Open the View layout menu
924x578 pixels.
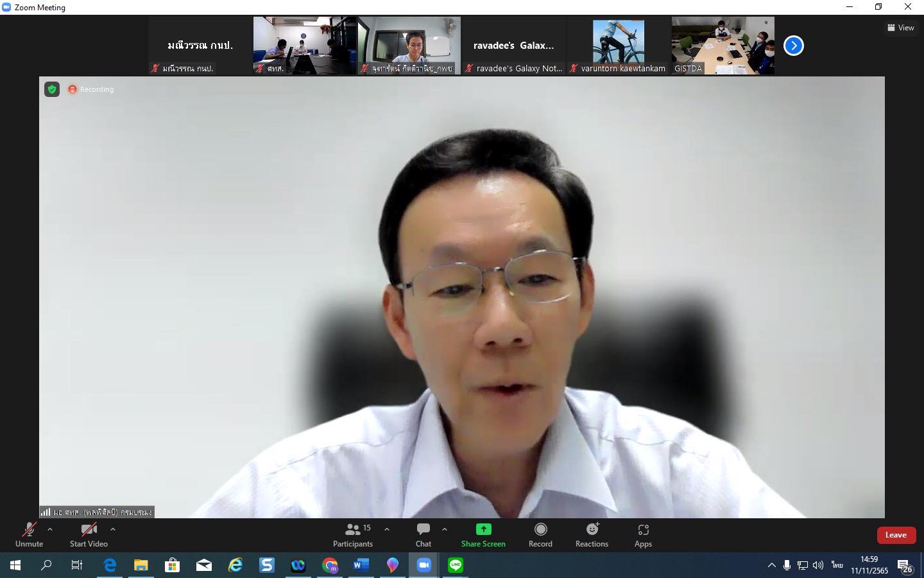pyautogui.click(x=901, y=28)
